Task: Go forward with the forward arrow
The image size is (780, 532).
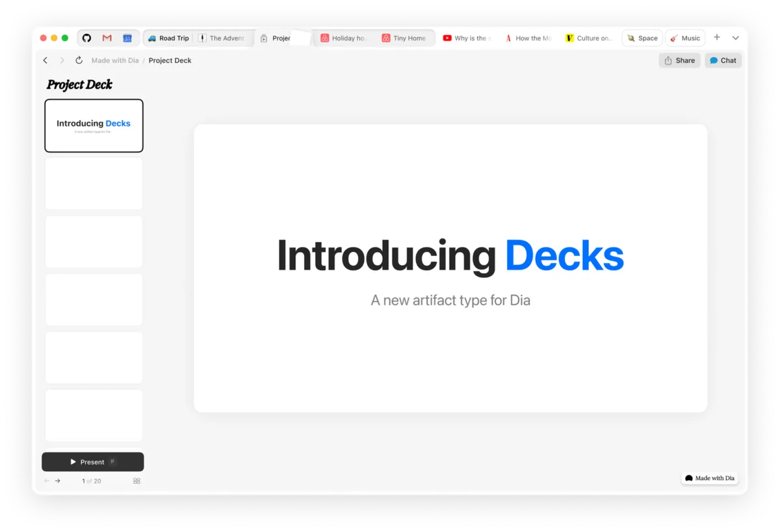Action: point(62,60)
